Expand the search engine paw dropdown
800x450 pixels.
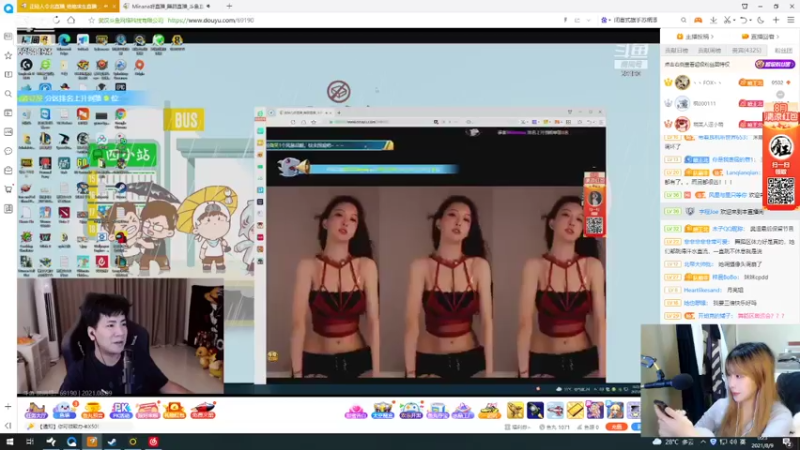click(604, 20)
